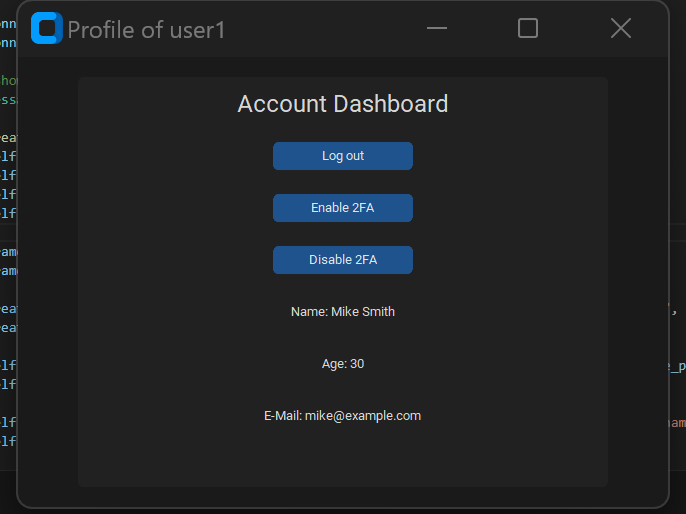686x514 pixels.
Task: Click the Enable 2FA button
Action: tap(343, 208)
